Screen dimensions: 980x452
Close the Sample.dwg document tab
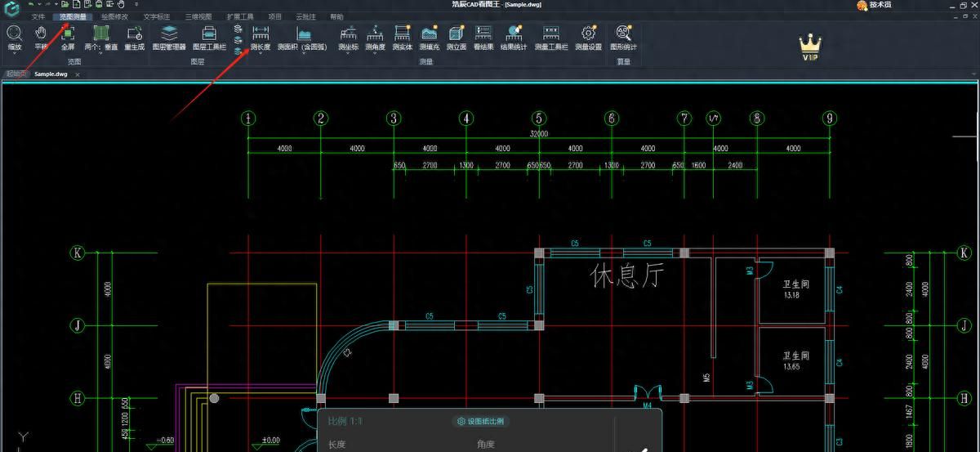coord(78,74)
